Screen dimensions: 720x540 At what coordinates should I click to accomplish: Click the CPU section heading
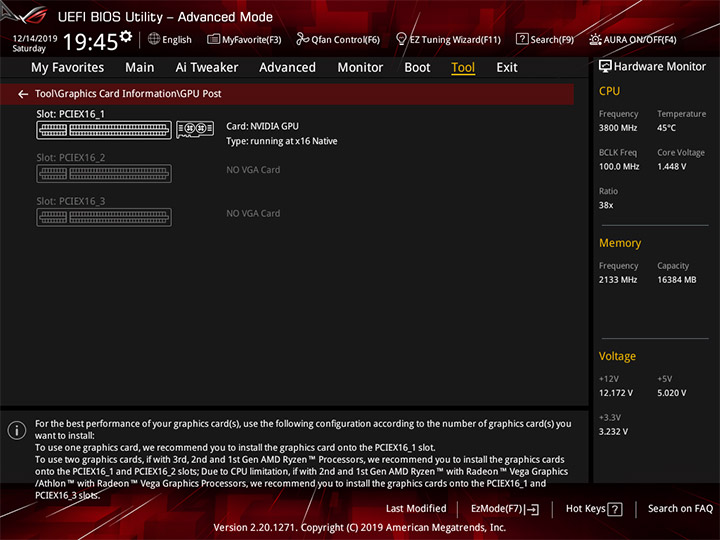click(609, 91)
